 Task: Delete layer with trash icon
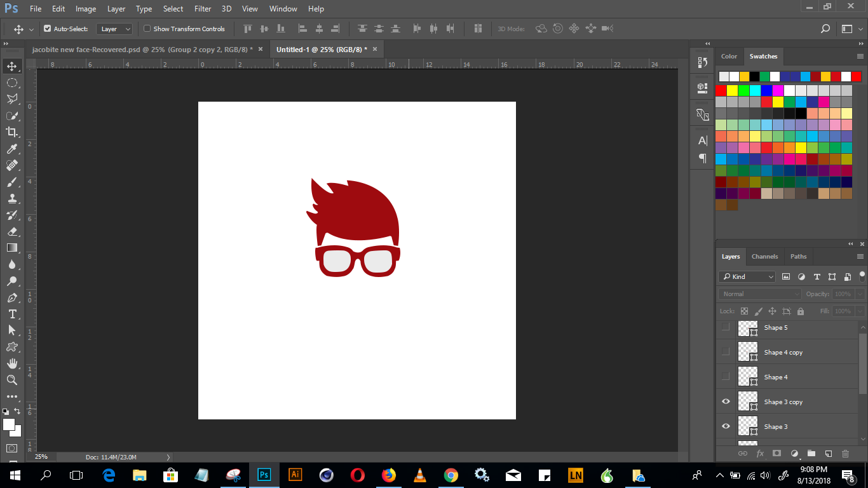[x=845, y=454]
